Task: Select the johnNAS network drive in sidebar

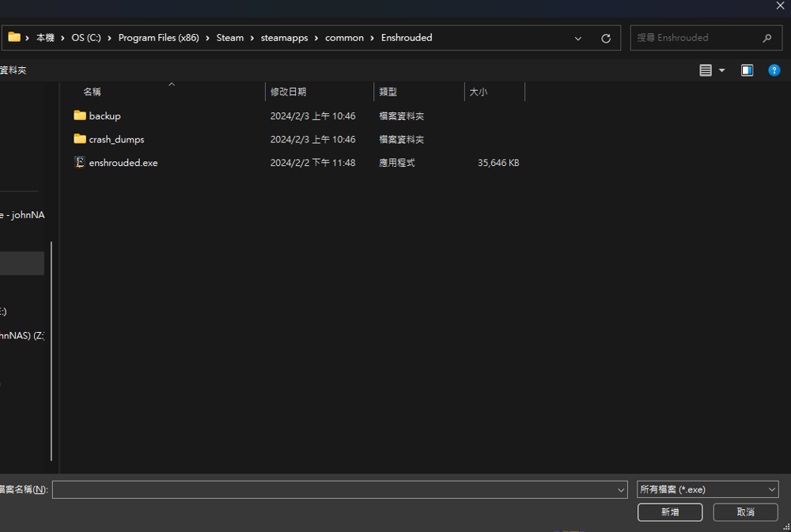Action: pos(20,335)
